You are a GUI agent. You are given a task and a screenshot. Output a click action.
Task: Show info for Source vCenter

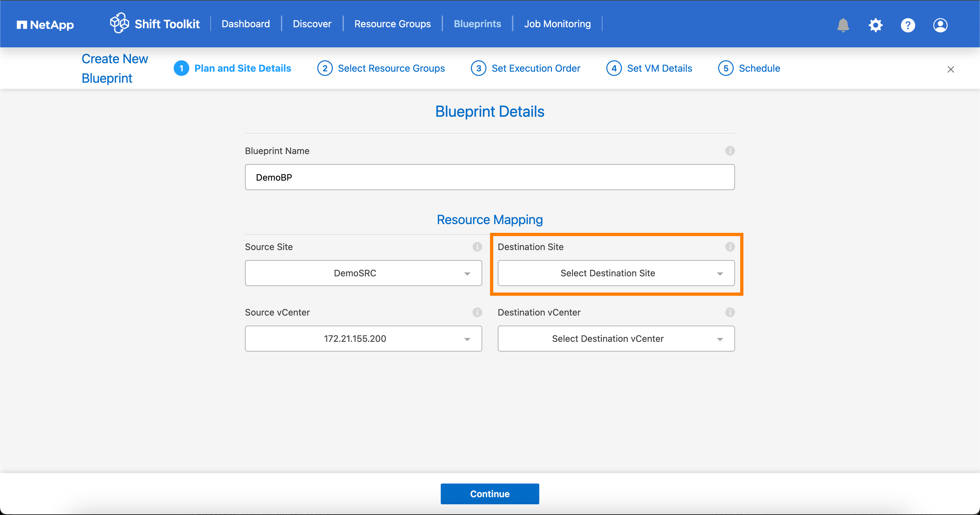477,312
